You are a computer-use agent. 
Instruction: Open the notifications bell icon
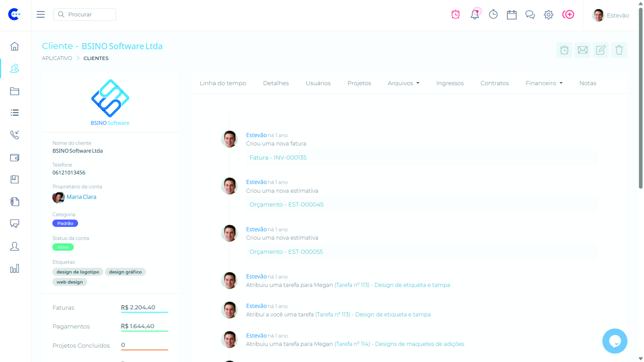474,15
